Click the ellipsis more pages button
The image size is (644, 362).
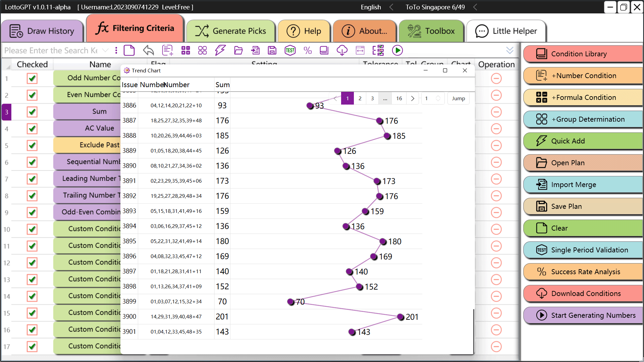[x=385, y=99]
